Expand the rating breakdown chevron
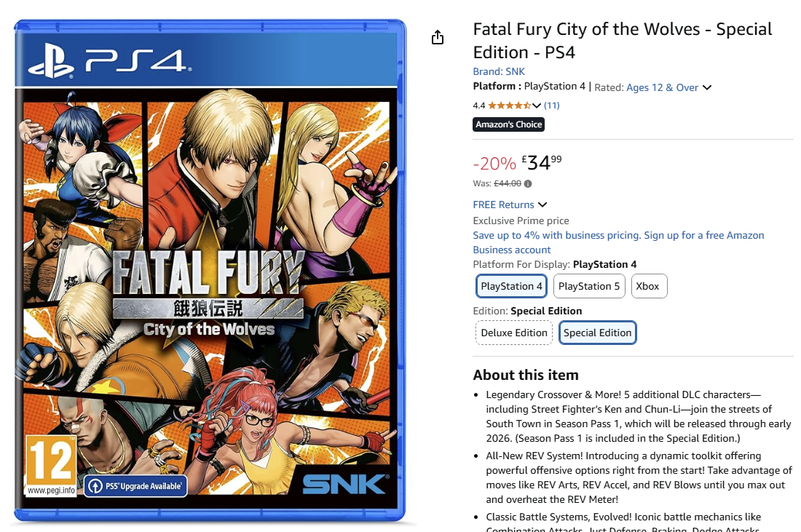 point(537,106)
